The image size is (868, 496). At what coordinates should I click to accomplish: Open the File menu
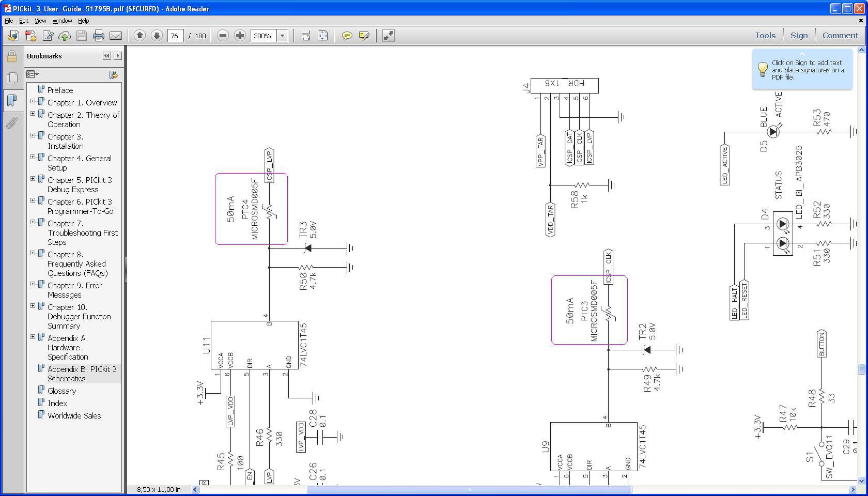tap(9, 21)
